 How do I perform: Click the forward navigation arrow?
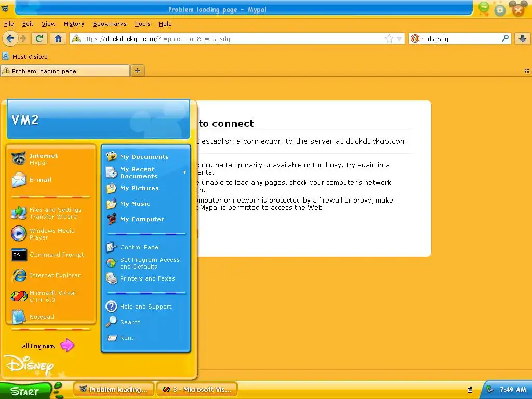point(23,38)
